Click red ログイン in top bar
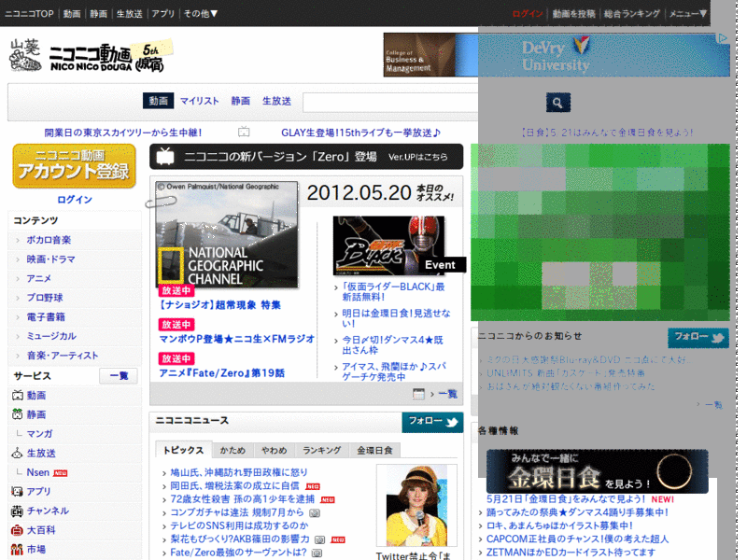 528,14
